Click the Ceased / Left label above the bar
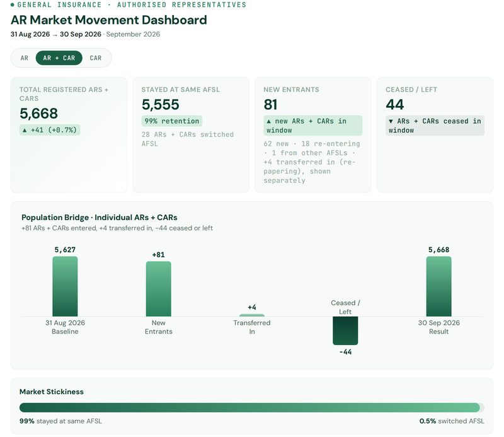This screenshot has height=437, width=504. (345, 307)
